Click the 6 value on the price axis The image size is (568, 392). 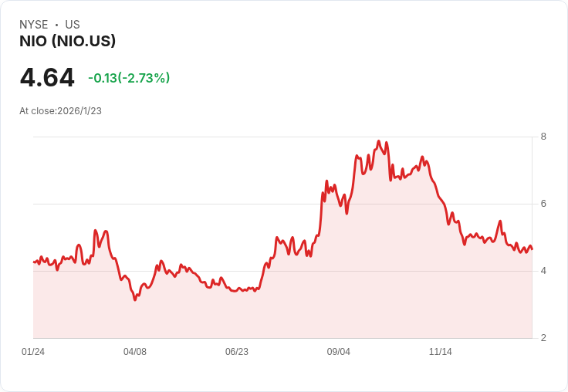tap(543, 204)
